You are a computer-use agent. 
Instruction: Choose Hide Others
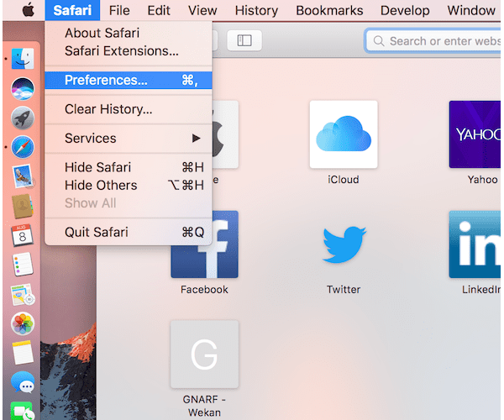pyautogui.click(x=129, y=186)
